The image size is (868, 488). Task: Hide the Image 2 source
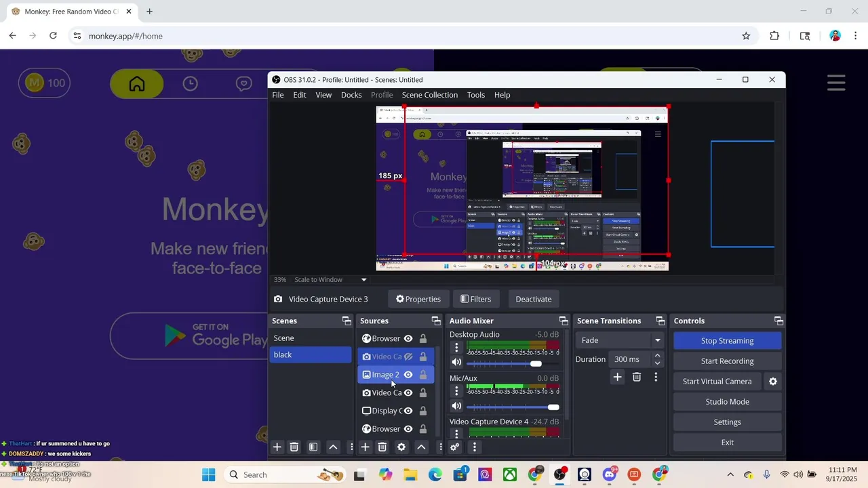pos(408,374)
